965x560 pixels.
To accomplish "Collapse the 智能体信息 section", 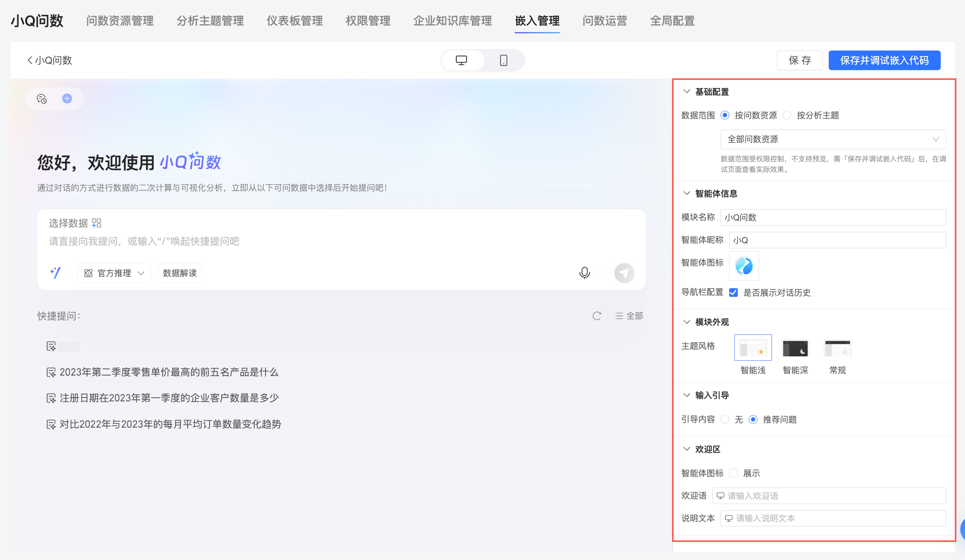I will [687, 193].
